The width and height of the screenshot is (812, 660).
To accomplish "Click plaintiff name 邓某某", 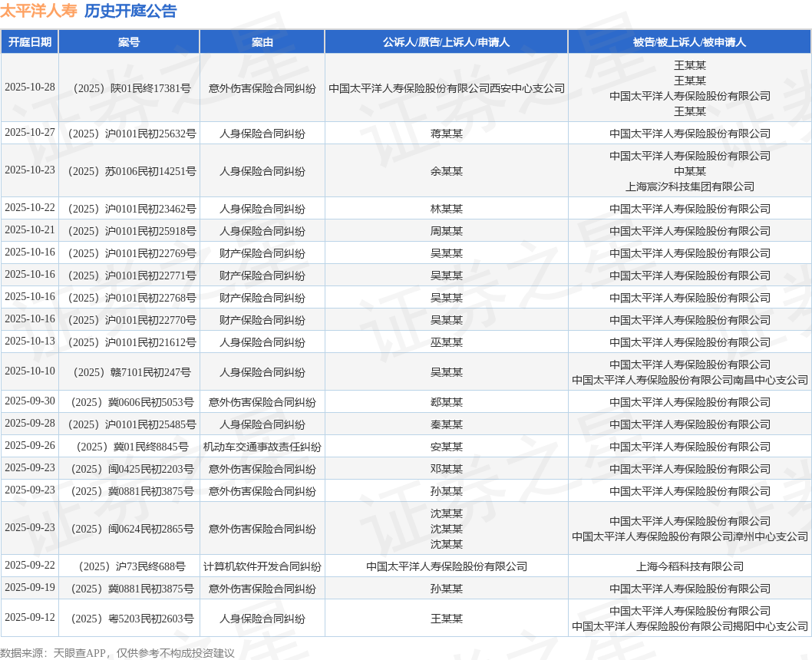I will [x=447, y=469].
